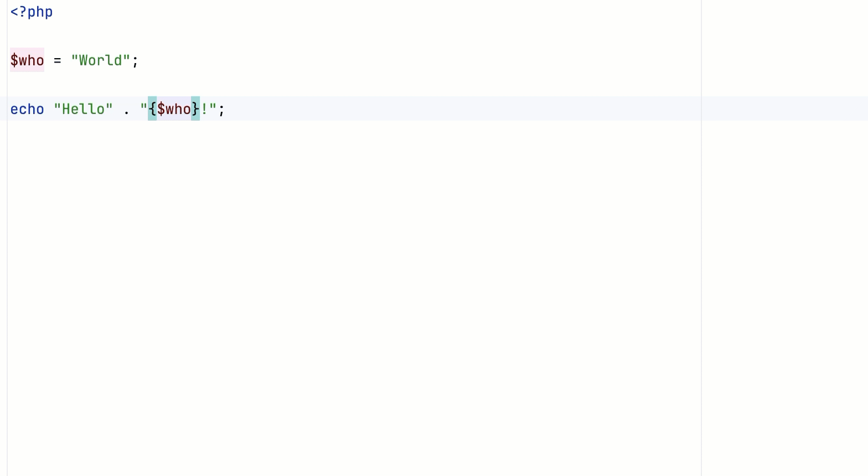The width and height of the screenshot is (868, 476).
Task: Click the echo keyword
Action: [27, 109]
